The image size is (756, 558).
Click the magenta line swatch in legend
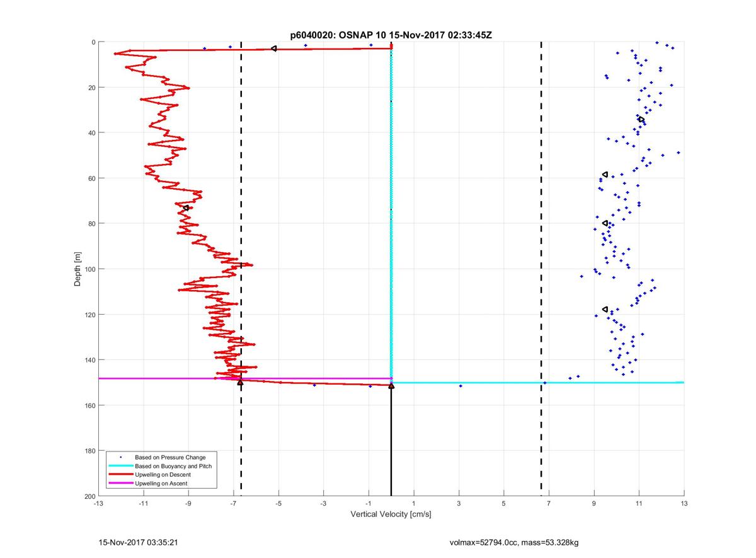click(121, 483)
